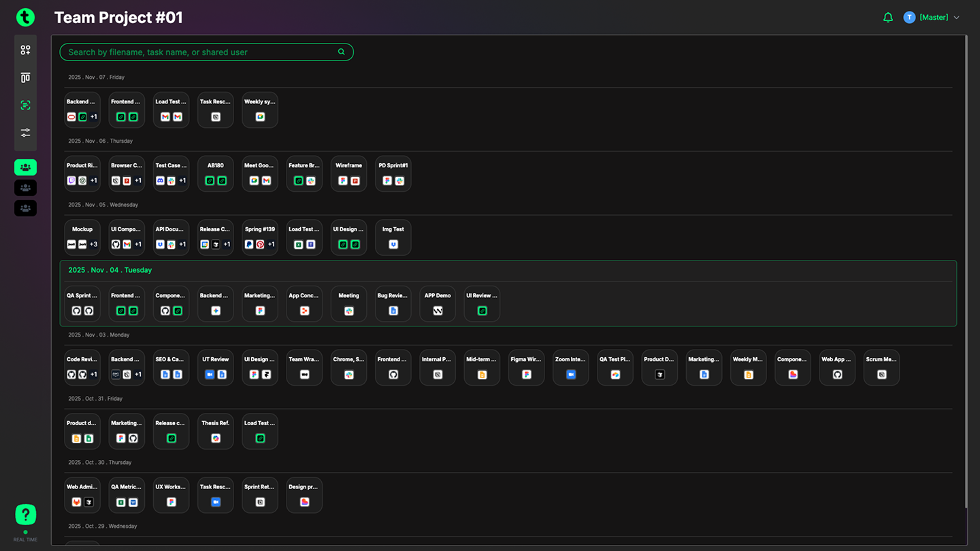980x551 pixels.
Task: Expand the +3 overflow on Mockup card
Action: (x=94, y=244)
